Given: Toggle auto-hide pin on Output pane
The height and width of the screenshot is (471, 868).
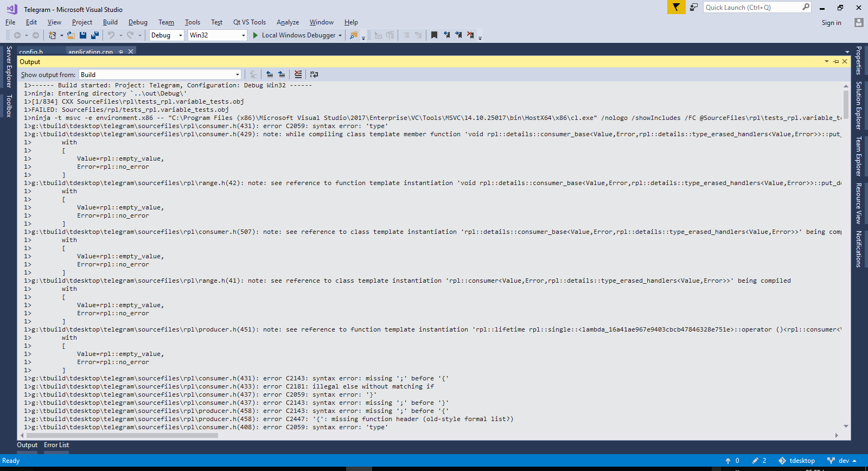Looking at the screenshot, I should [x=836, y=62].
